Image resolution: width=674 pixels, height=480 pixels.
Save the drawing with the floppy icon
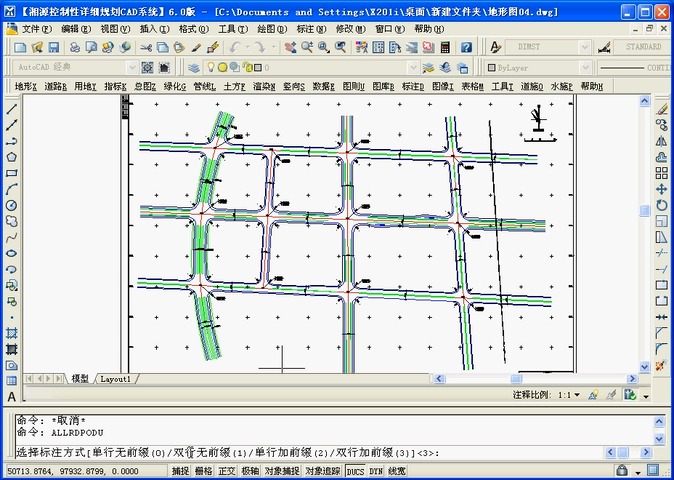point(54,47)
